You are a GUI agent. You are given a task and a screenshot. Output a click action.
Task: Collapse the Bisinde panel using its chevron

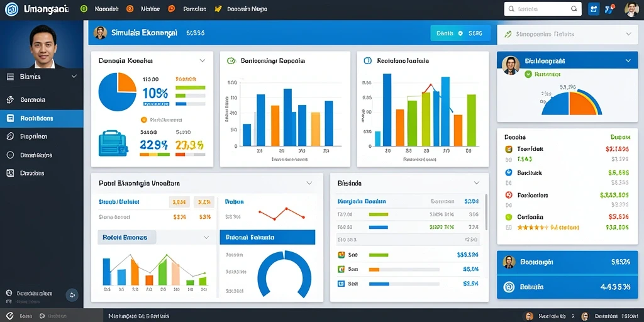(x=477, y=183)
